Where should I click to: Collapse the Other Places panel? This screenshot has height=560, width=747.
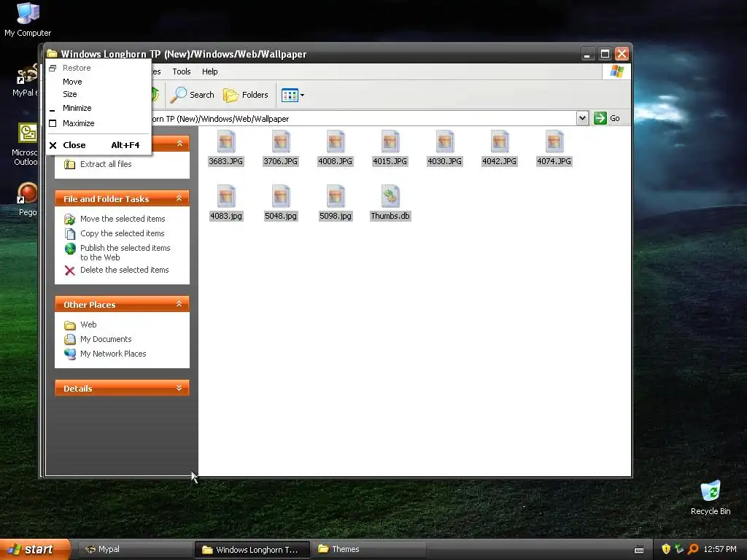point(179,304)
